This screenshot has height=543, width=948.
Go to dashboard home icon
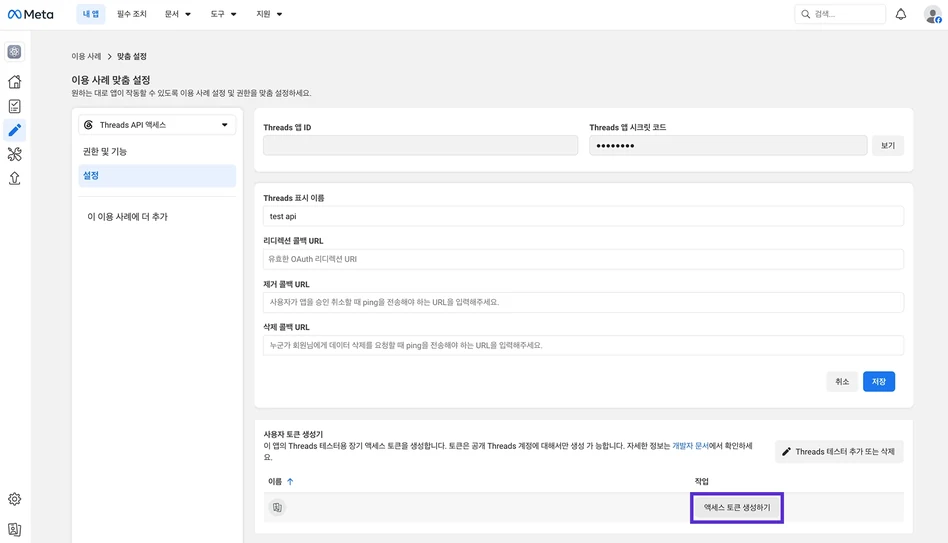click(15, 82)
